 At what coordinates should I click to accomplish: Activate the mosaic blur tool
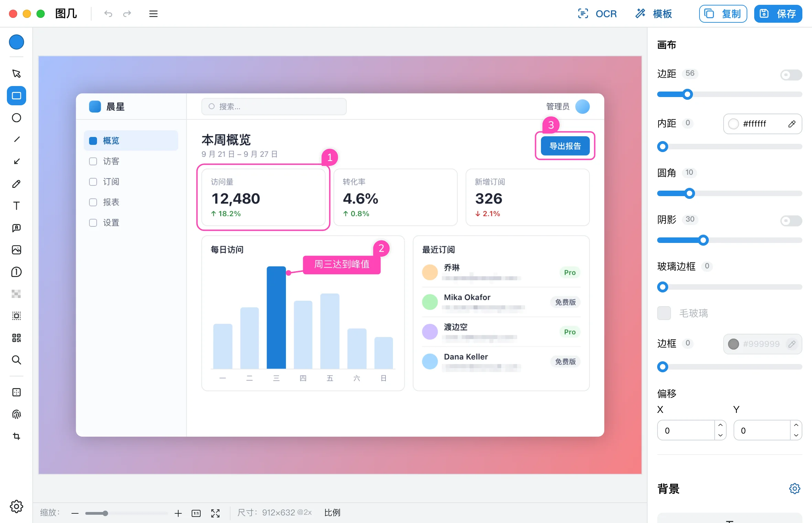17,294
